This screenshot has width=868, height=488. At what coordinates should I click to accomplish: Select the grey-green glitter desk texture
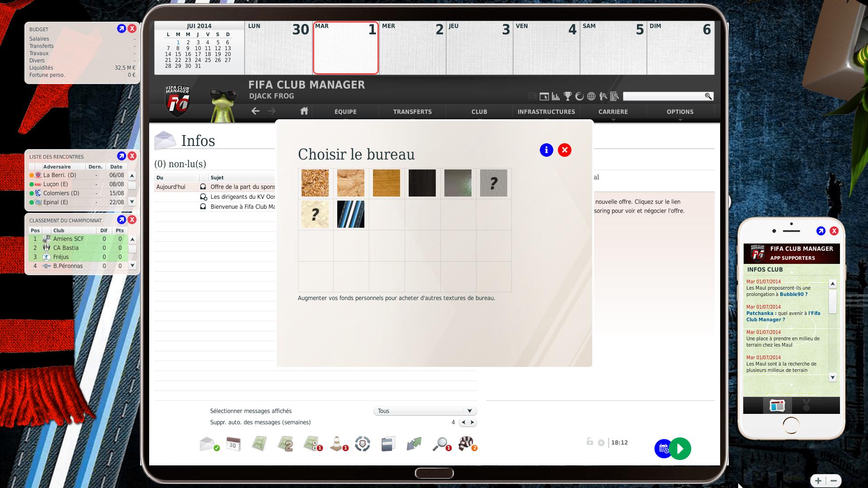click(458, 183)
